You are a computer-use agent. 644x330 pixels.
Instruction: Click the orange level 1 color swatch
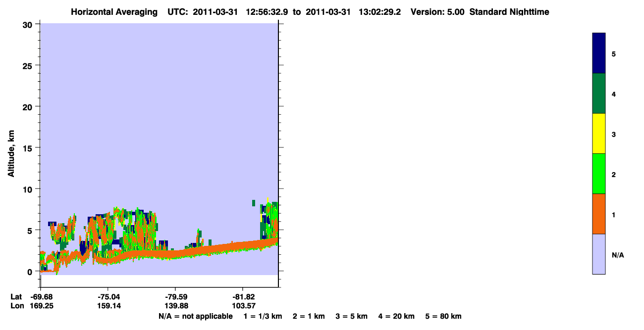click(x=598, y=214)
